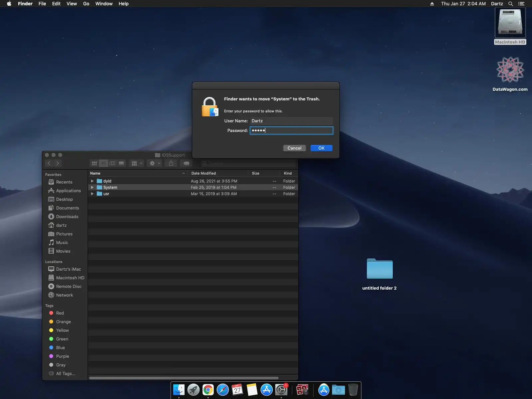Select Macintosh HD in the Finder sidebar
The image size is (532, 399).
(x=66, y=278)
